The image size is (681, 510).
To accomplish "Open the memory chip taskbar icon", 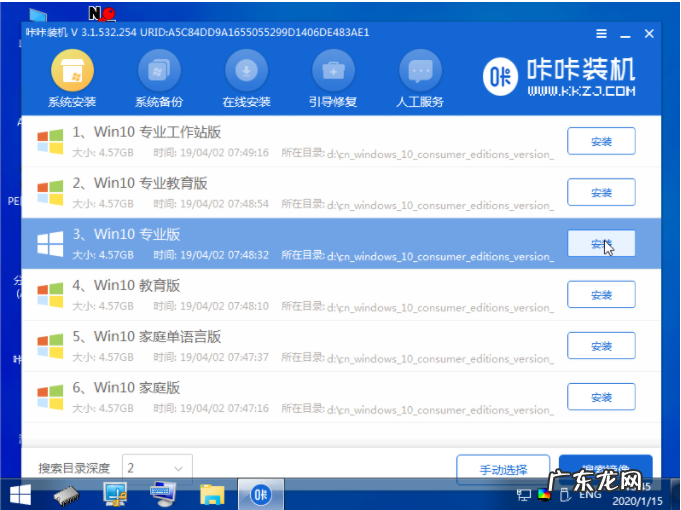I will tap(66, 496).
